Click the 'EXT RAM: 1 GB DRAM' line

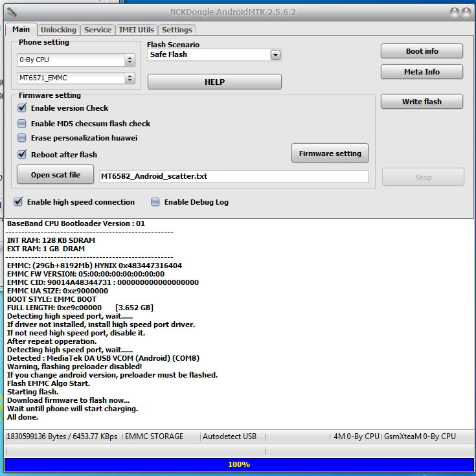pyautogui.click(x=46, y=249)
